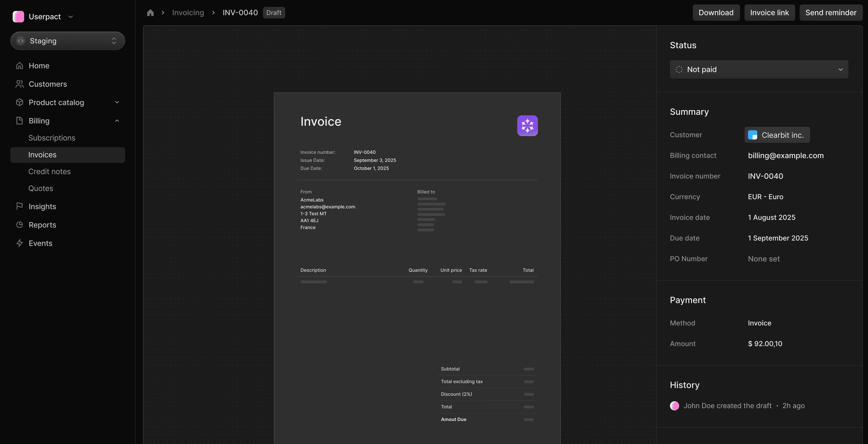The height and width of the screenshot is (444, 868).
Task: Click the Download button
Action: pyautogui.click(x=716, y=13)
